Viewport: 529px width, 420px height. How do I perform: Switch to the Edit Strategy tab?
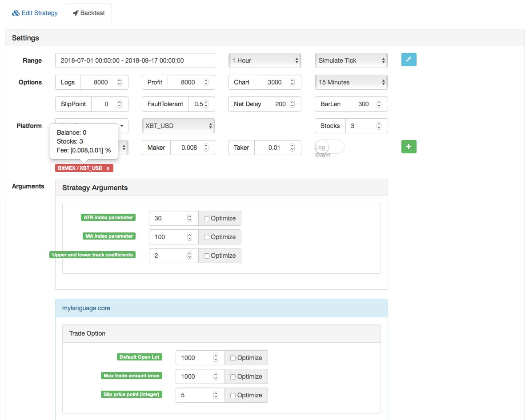35,13
